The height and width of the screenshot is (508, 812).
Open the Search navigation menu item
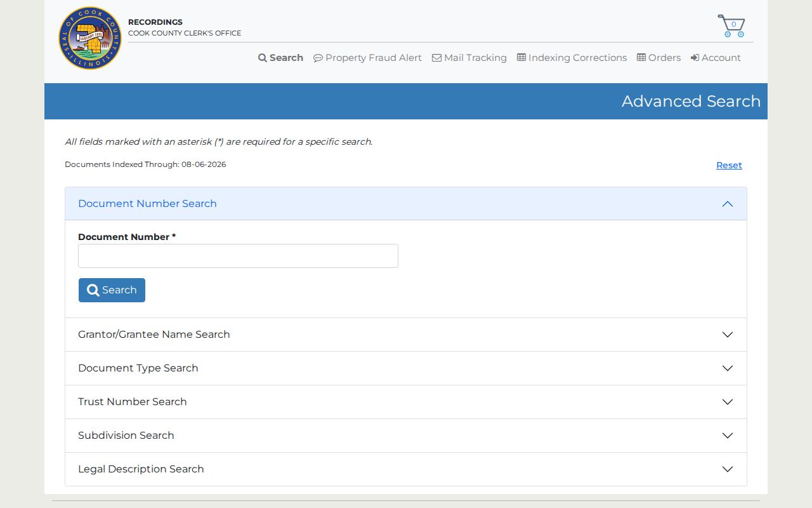coord(280,58)
